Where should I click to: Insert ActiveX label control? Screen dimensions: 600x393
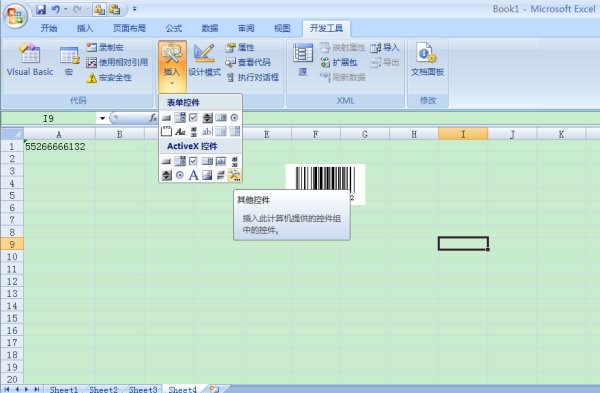point(193,175)
